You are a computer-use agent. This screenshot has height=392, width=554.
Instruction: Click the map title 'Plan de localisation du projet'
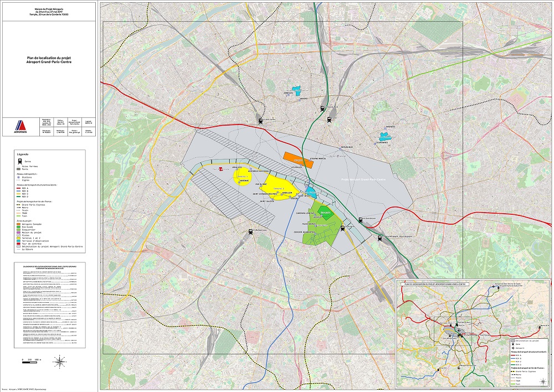[49, 58]
